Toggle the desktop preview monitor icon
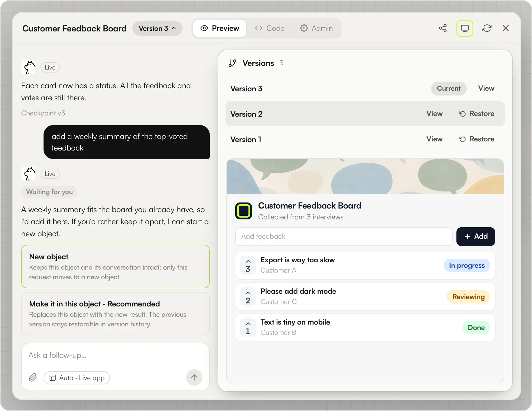 (x=465, y=28)
